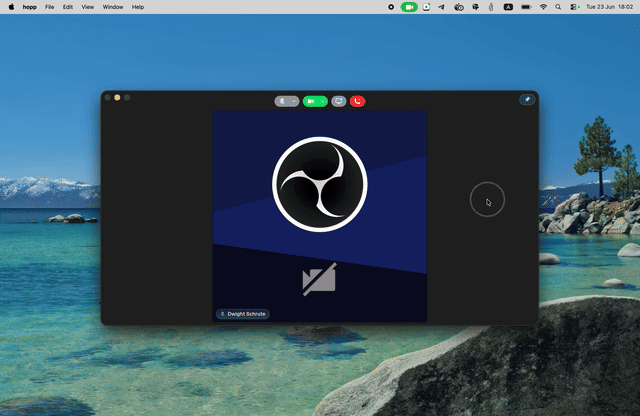This screenshot has height=416, width=640.
Task: Open the hopp application menu
Action: coord(29,7)
